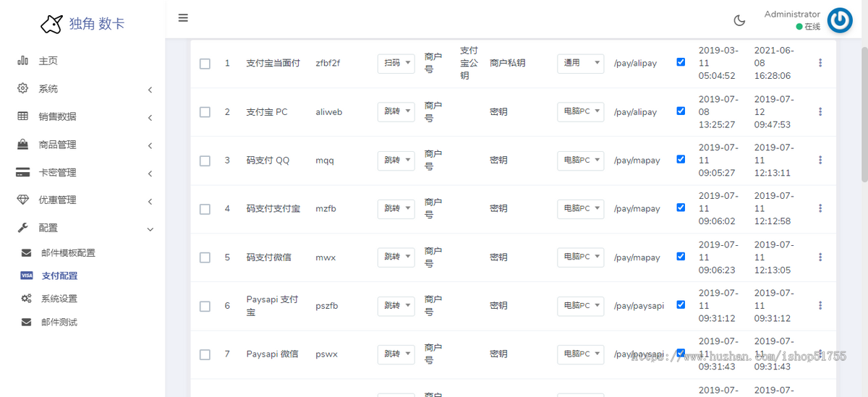868x397 pixels.
Task: Click the 销售数据 table icon
Action: pos(23,116)
